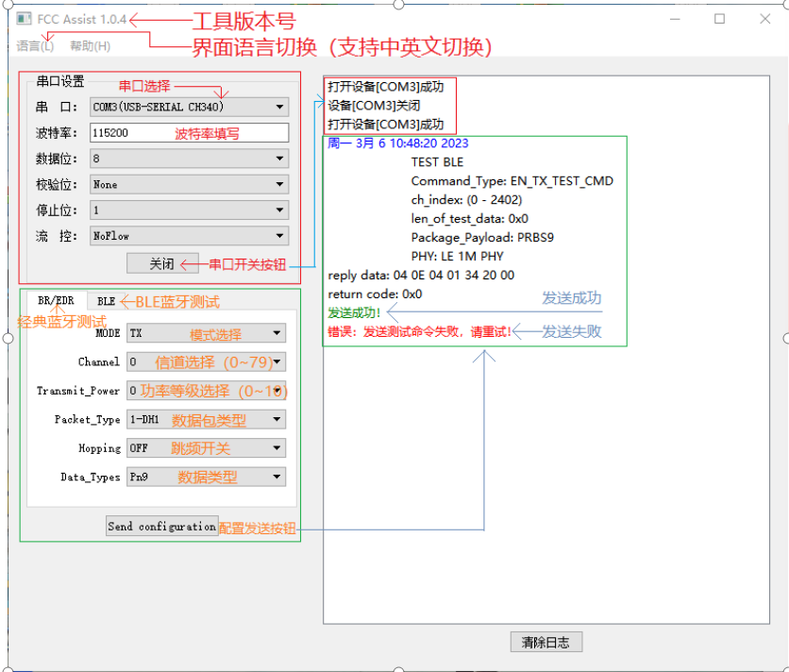The height and width of the screenshot is (672, 789).
Task: Click the 'Package_Payload: PRBS9' log line
Action: 482,238
